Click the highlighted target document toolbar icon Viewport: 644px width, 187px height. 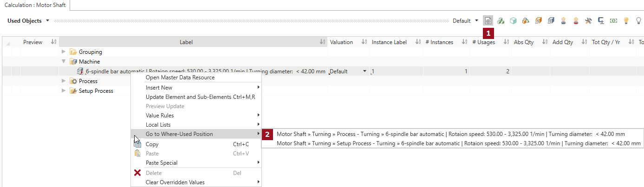[x=488, y=20]
